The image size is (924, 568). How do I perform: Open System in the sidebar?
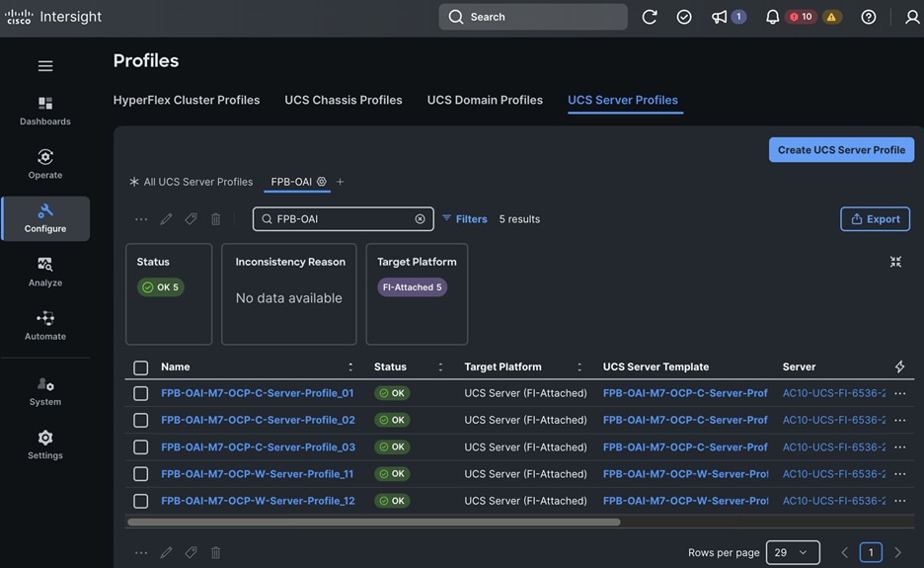tap(45, 392)
